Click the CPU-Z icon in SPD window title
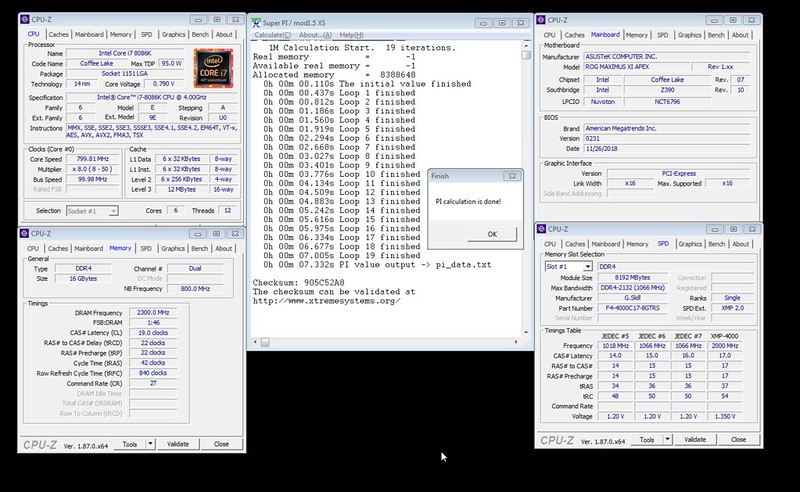 541,229
